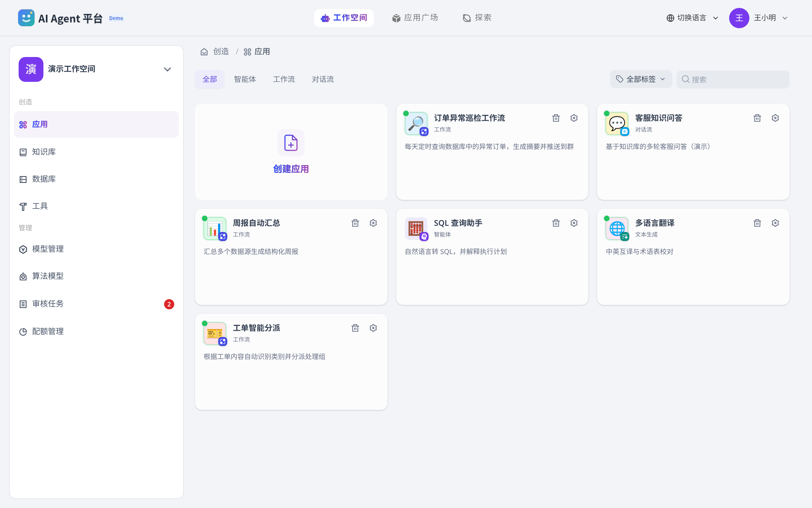Screen dimensions: 812x508
Task: Open 探索 in top navigation
Action: coord(477,18)
